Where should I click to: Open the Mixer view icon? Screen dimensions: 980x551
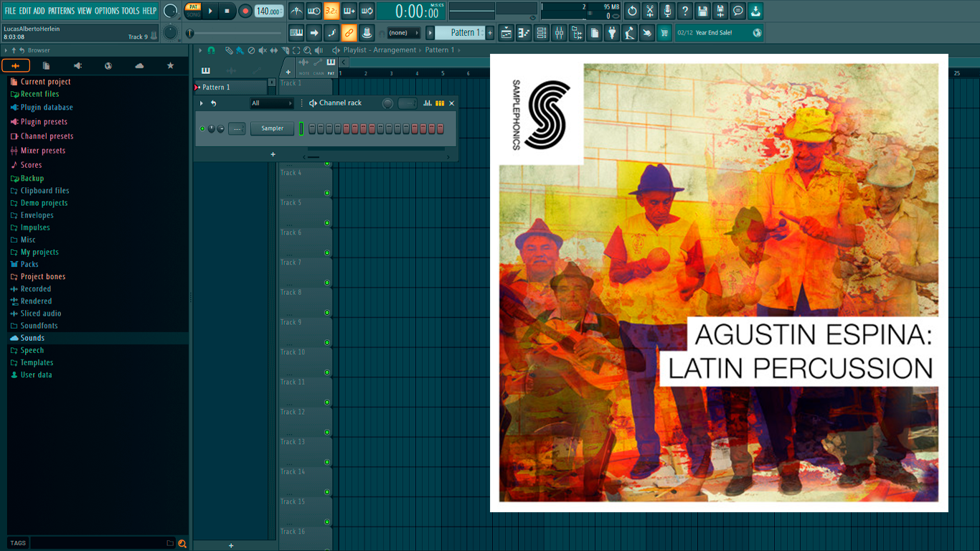point(559,32)
